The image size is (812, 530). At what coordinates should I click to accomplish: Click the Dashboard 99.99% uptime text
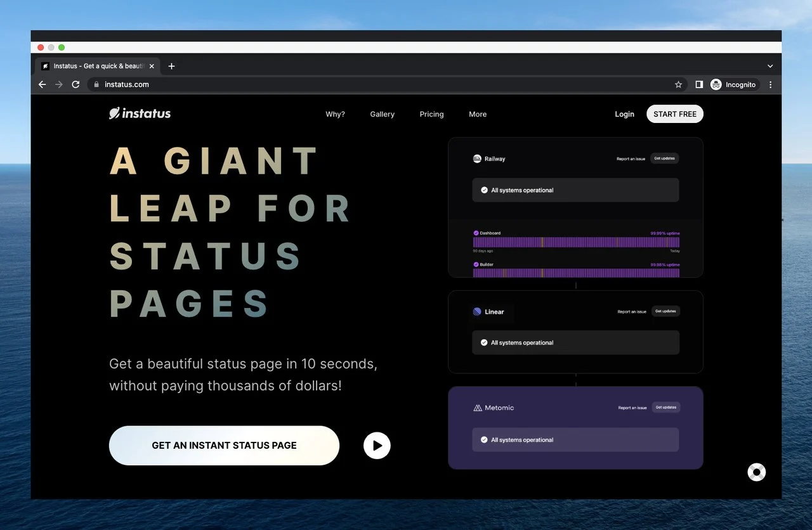point(665,233)
